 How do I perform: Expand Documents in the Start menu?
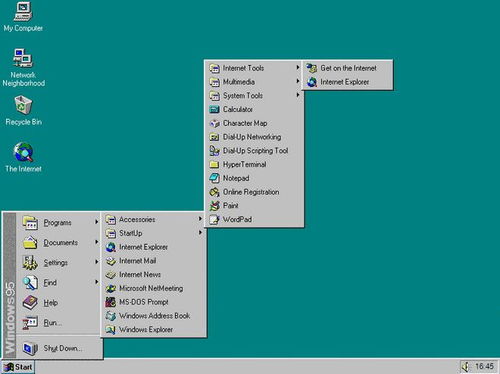click(x=58, y=243)
